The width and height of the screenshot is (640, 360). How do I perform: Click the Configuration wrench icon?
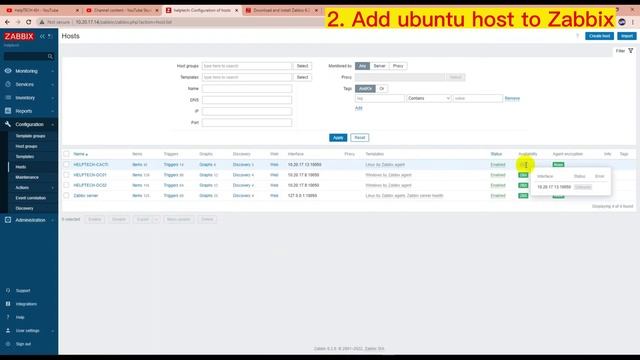8,124
